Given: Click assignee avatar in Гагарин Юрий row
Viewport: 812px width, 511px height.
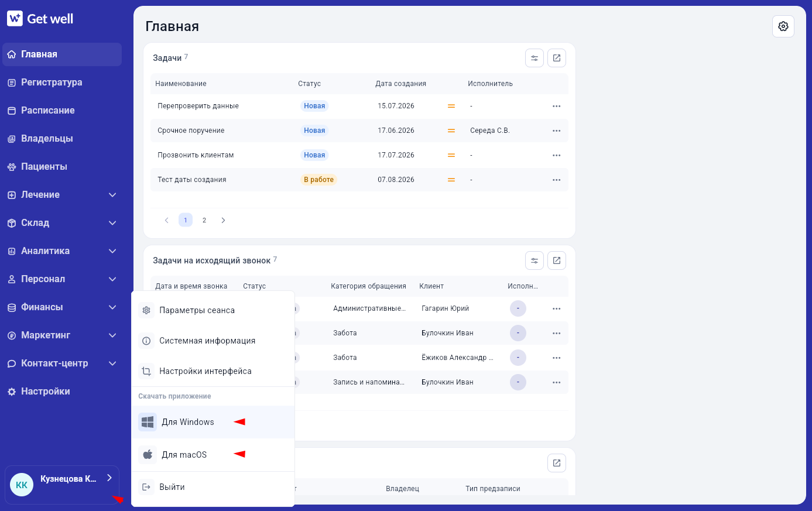Looking at the screenshot, I should point(518,308).
